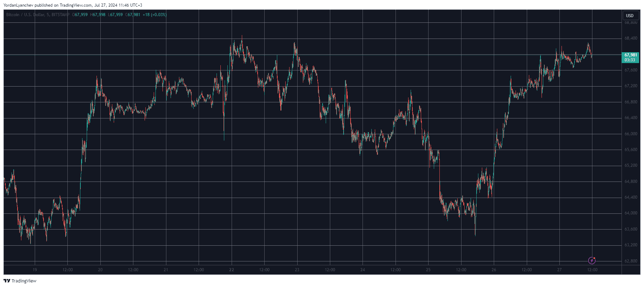Image resolution: width=644 pixels, height=287 pixels.
Task: Click the change value +18 (+0.03%)
Action: [x=155, y=15]
